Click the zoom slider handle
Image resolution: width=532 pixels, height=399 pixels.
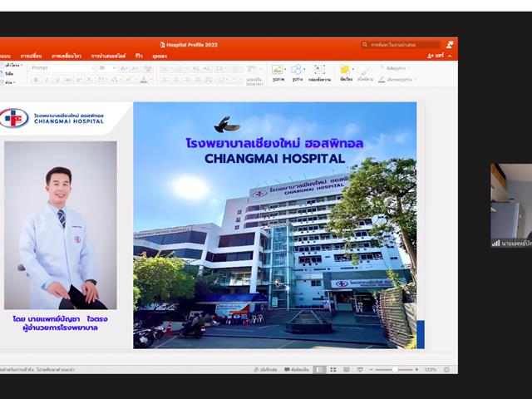tap(395, 369)
